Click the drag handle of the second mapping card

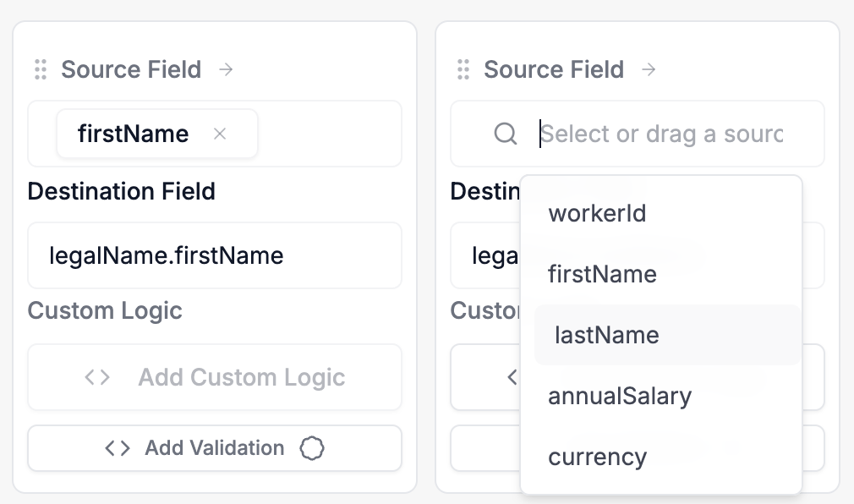463,69
